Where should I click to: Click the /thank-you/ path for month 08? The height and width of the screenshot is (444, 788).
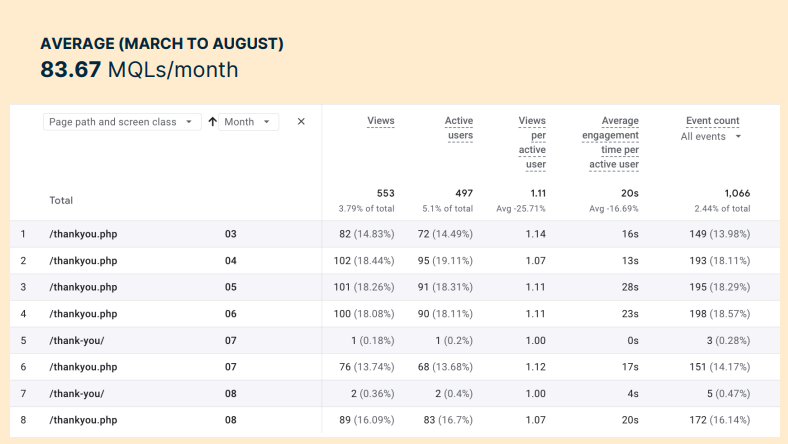(76, 394)
